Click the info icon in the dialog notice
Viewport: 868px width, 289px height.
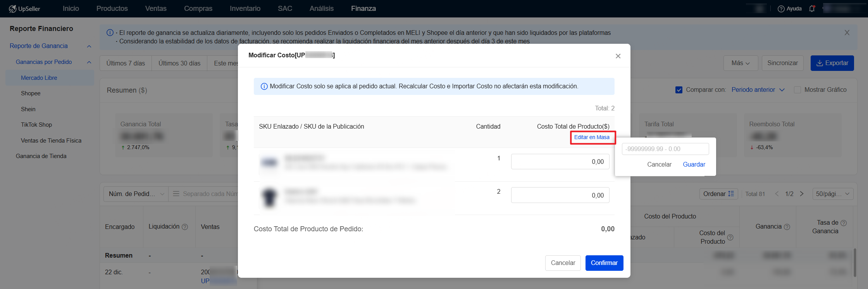[x=264, y=86]
